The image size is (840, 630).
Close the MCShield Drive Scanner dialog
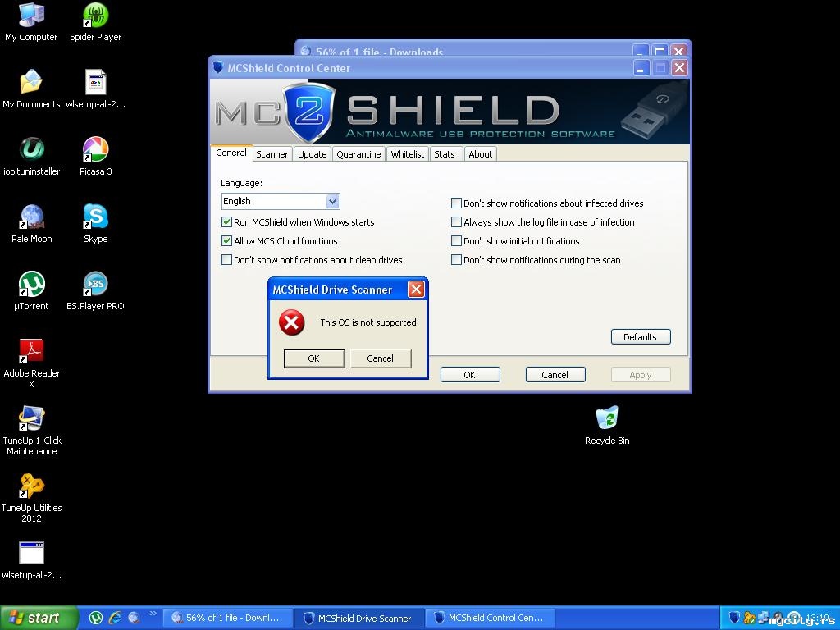(x=416, y=290)
